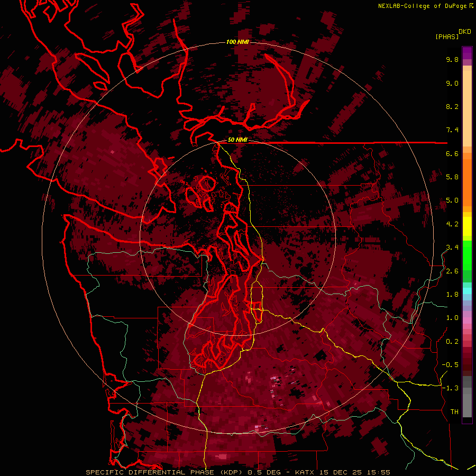Click the 2.6 legend value

click(452, 271)
